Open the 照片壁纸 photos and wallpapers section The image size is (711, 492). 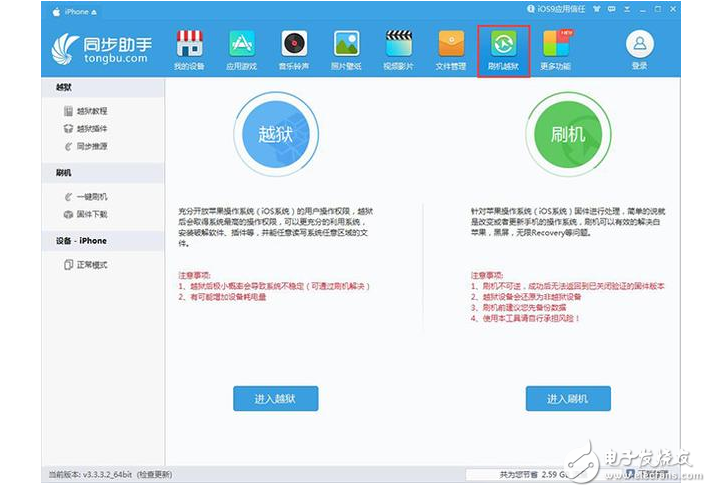point(346,50)
